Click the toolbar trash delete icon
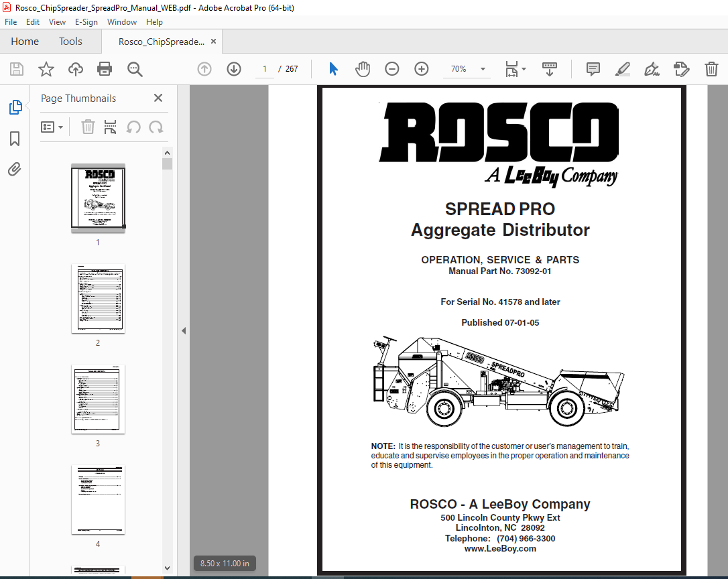The image size is (728, 579). 711,69
